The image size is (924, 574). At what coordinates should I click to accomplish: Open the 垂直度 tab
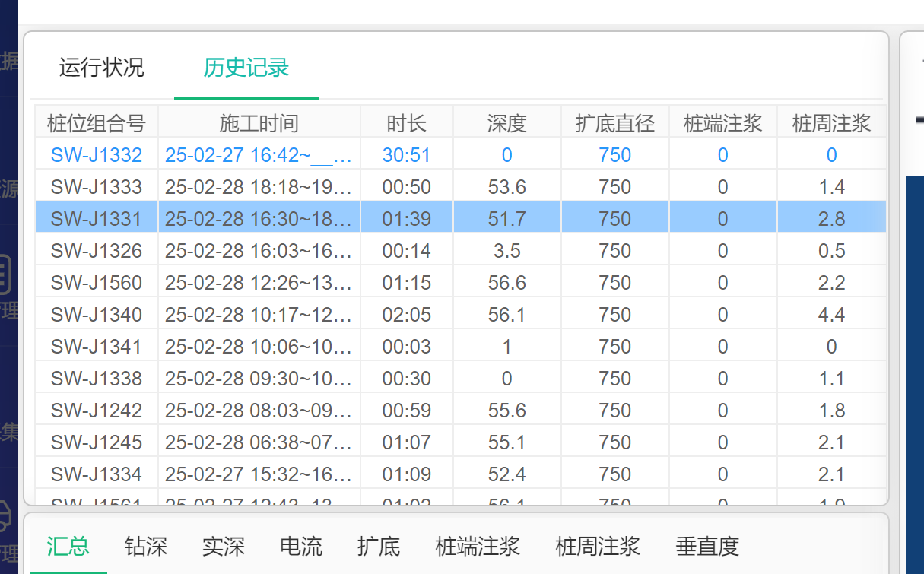point(706,546)
